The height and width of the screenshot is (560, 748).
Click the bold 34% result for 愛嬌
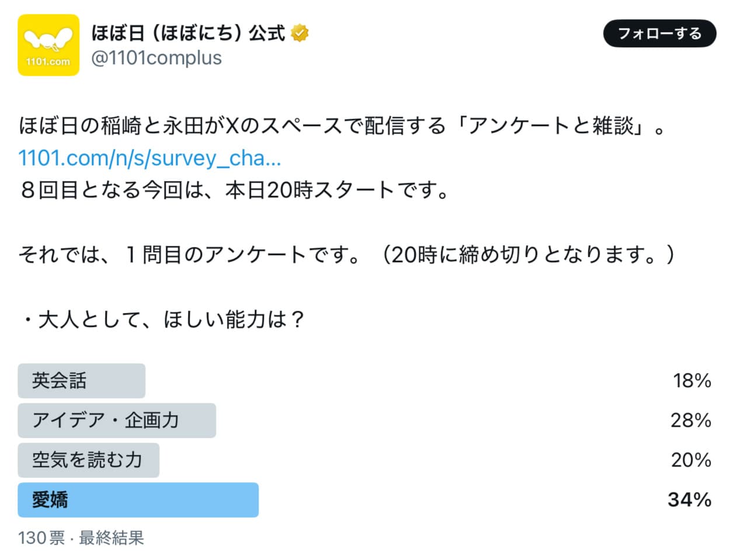(690, 500)
